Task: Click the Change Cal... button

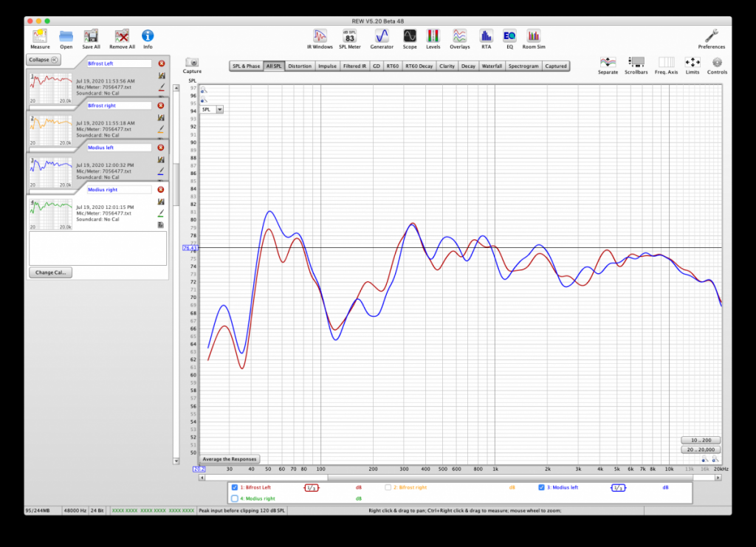Action: (51, 272)
